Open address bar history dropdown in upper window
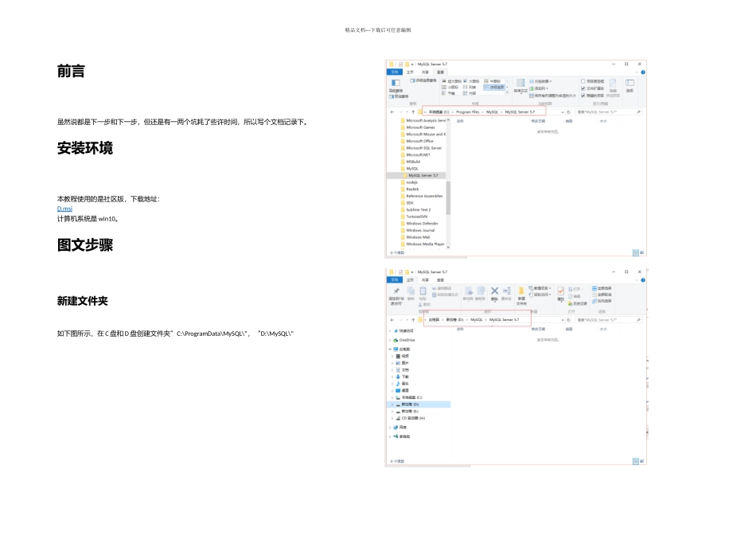 pos(562,112)
